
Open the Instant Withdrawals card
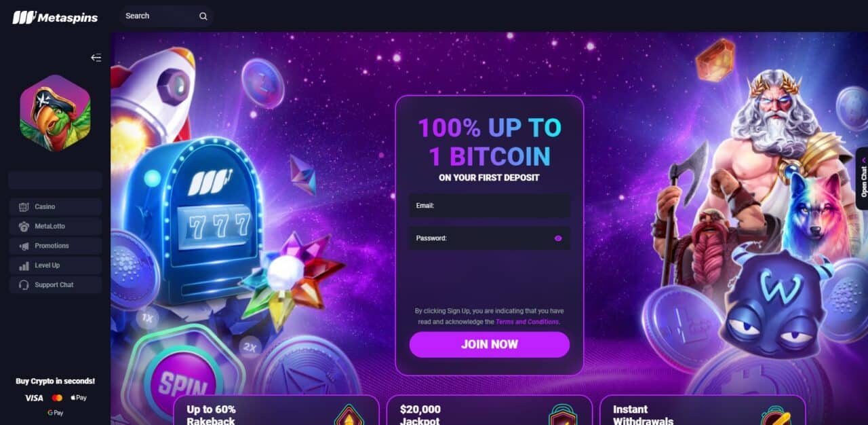[703, 411]
